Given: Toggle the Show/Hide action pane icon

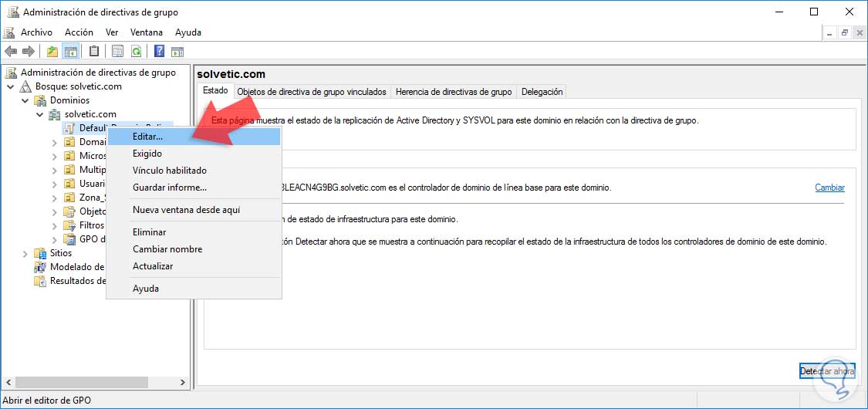Looking at the screenshot, I should coord(177,52).
